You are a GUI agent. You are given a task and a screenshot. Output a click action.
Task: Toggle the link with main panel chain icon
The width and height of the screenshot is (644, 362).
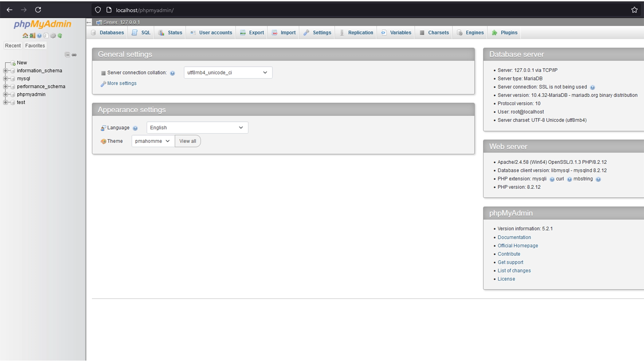point(74,55)
